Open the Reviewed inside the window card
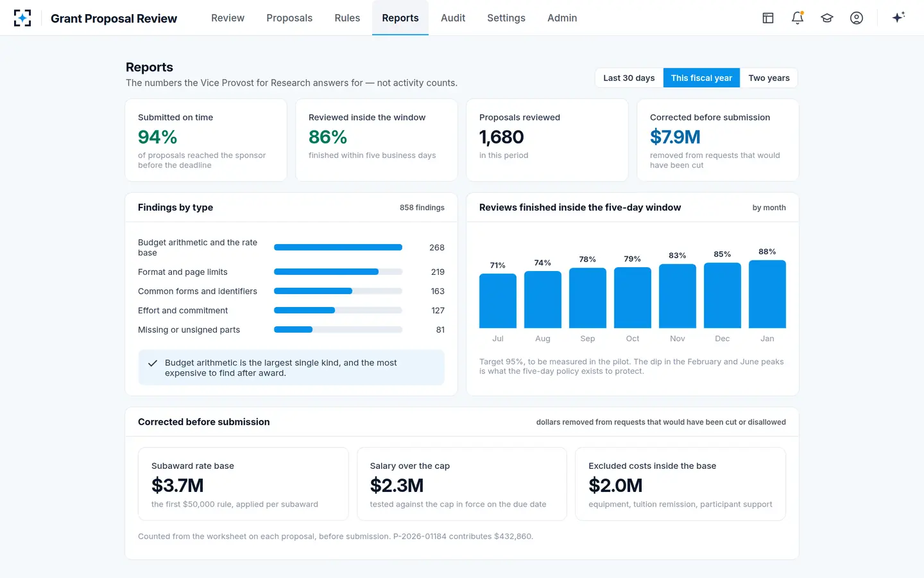 tap(377, 140)
